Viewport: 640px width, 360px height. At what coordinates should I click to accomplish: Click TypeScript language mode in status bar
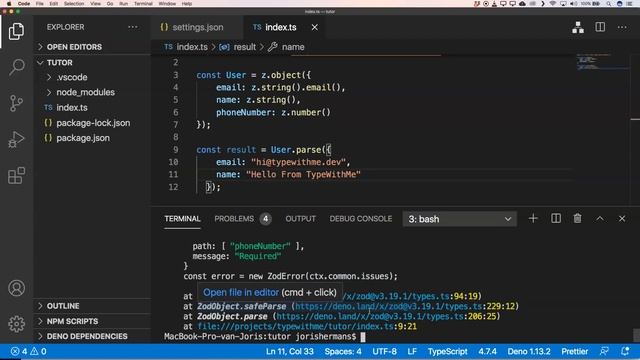447,351
